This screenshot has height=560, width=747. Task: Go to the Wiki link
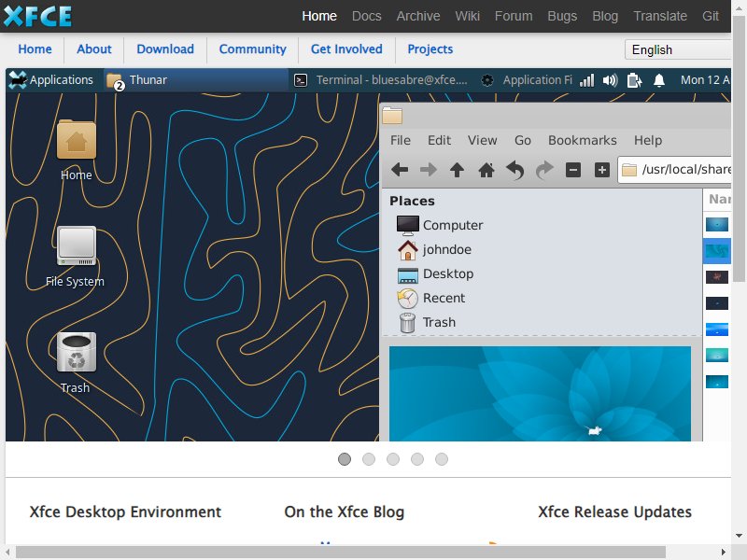[x=468, y=16]
